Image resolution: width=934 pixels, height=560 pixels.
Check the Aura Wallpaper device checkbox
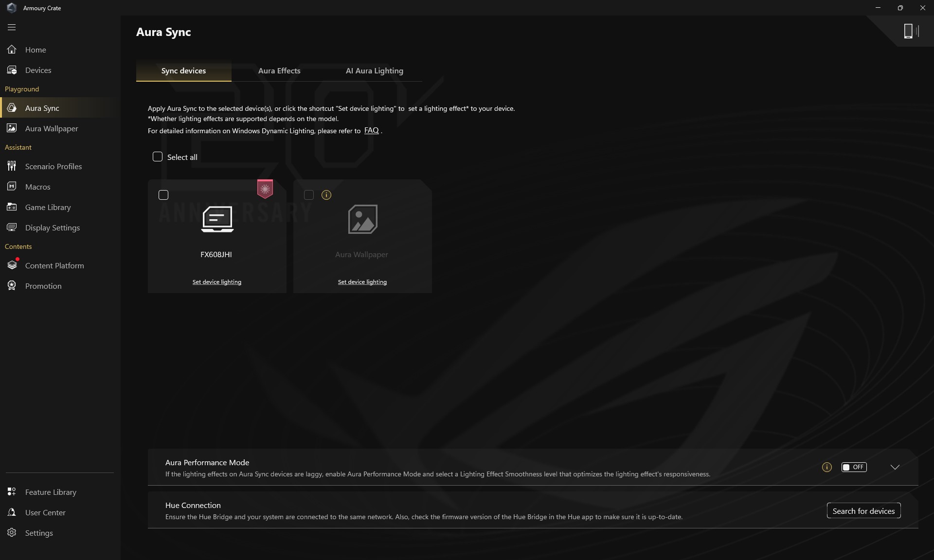(x=309, y=195)
